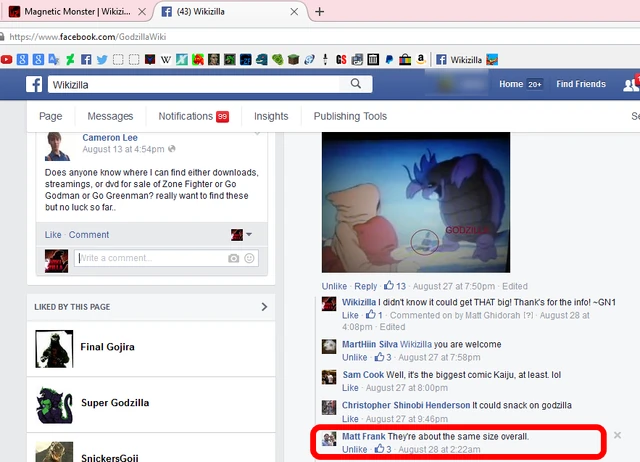
Task: Open friend requests icon in header
Action: (632, 84)
